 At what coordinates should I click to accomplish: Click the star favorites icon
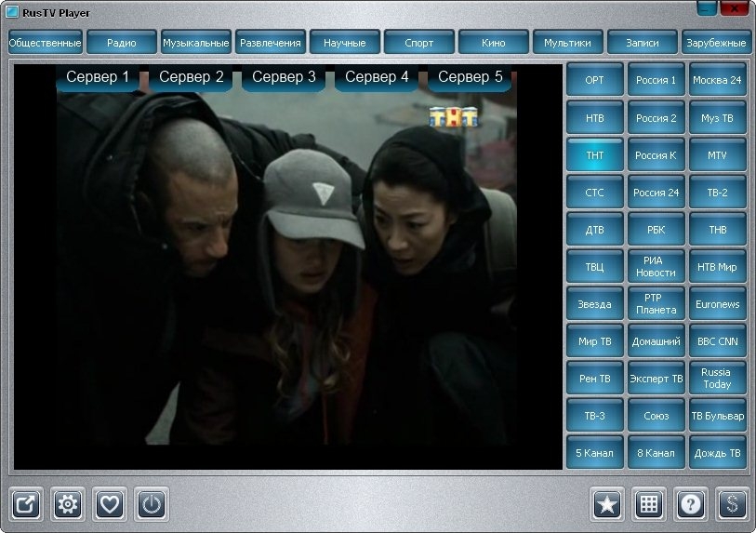(x=607, y=504)
